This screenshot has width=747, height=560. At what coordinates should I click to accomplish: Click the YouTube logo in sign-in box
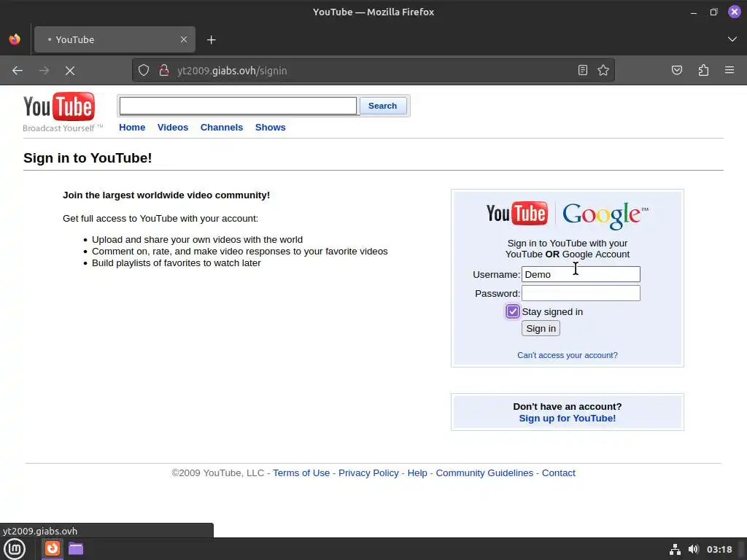point(517,214)
